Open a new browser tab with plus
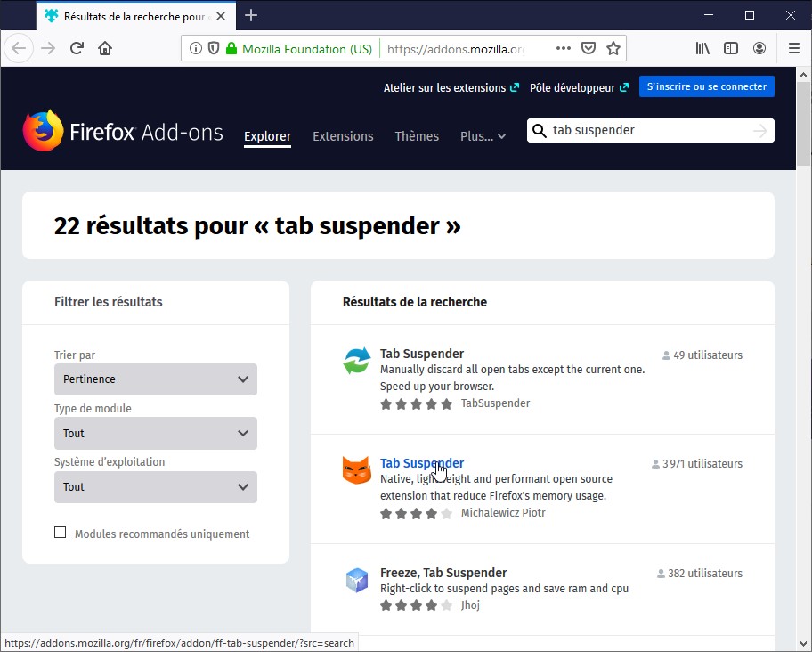The width and height of the screenshot is (812, 652). (x=251, y=15)
